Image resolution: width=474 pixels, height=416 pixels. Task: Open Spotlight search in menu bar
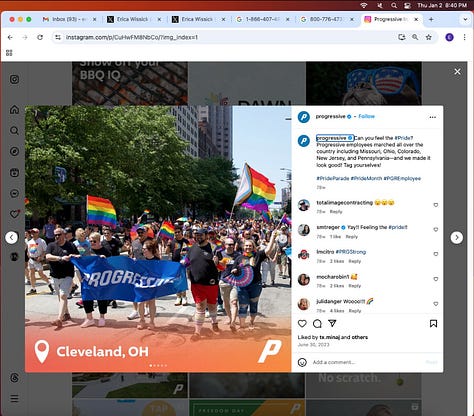click(394, 5)
